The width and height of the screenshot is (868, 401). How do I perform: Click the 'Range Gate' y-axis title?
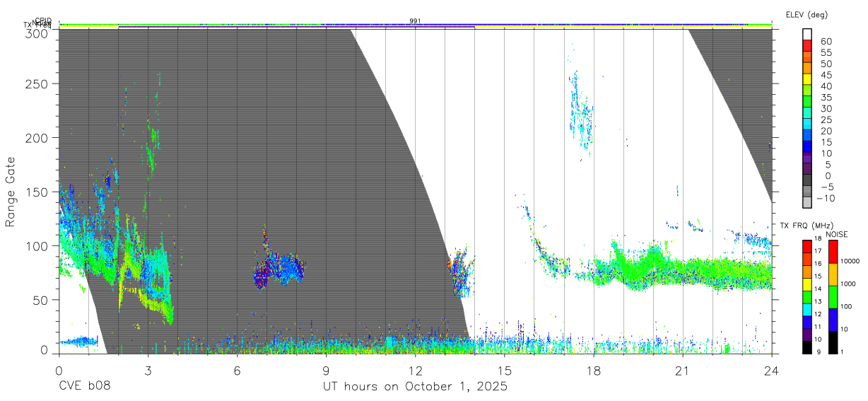[x=11, y=192]
